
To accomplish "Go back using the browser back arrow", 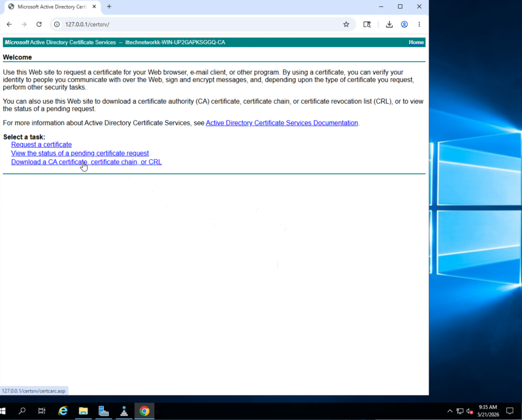I will 9,24.
